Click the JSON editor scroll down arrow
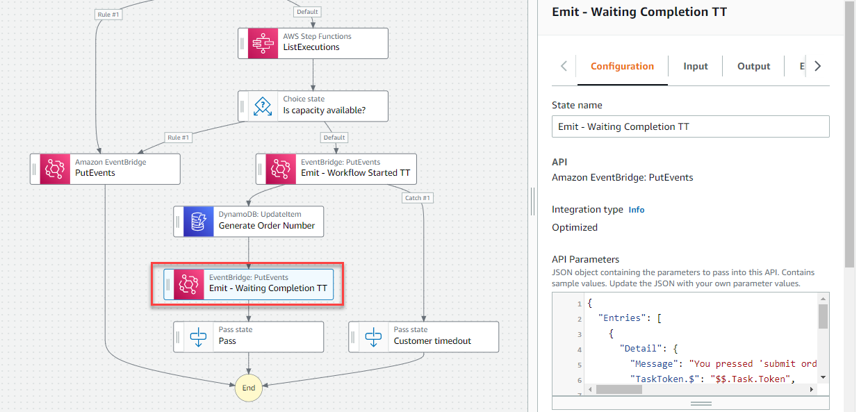The image size is (868, 412). (x=823, y=377)
